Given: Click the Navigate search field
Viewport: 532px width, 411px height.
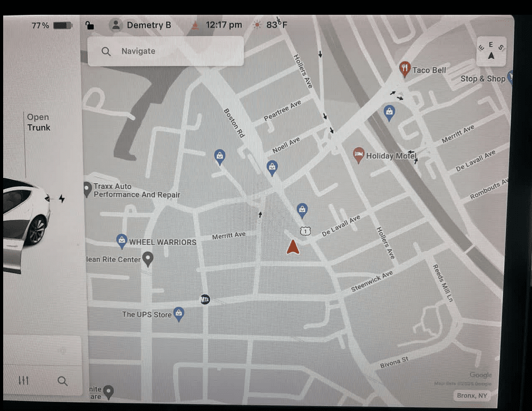Looking at the screenshot, I should [x=165, y=51].
